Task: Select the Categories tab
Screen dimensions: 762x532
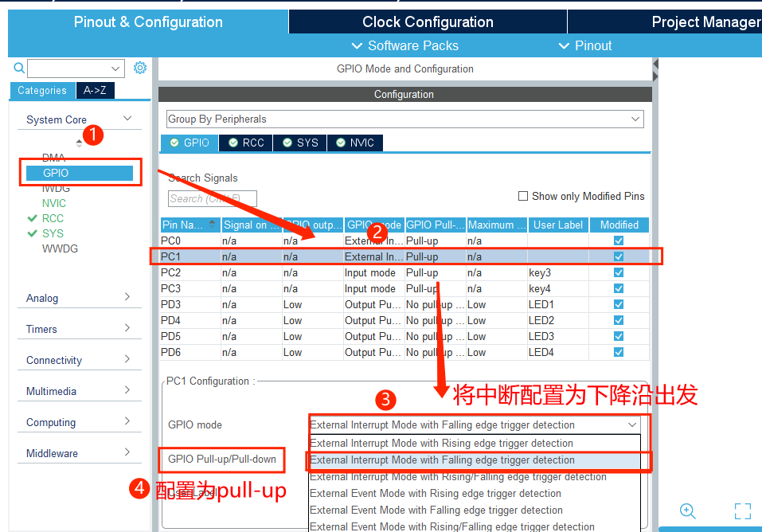Action: tap(41, 91)
